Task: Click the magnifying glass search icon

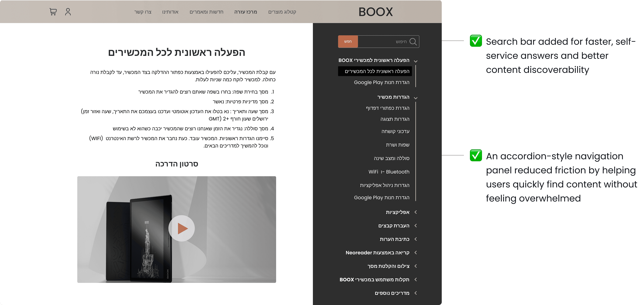Action: tap(413, 41)
